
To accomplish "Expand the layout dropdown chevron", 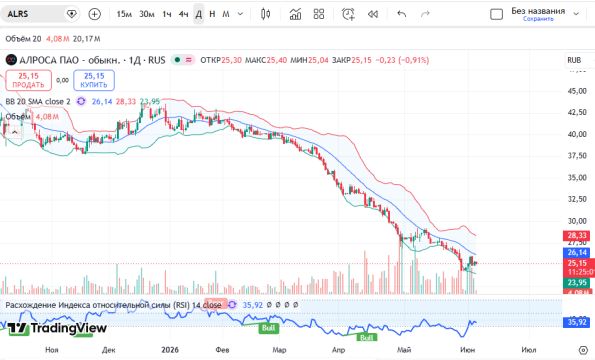I will click(x=576, y=14).
